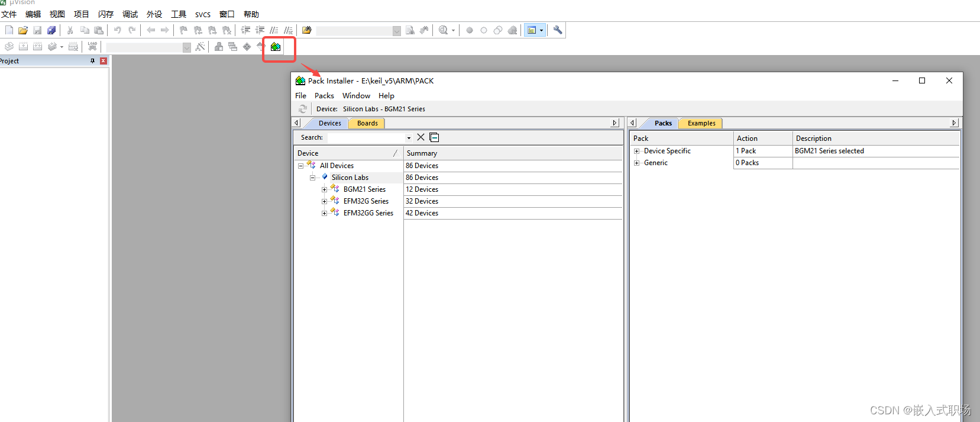Select the Silicon Labs tree item
The height and width of the screenshot is (422, 980).
350,178
